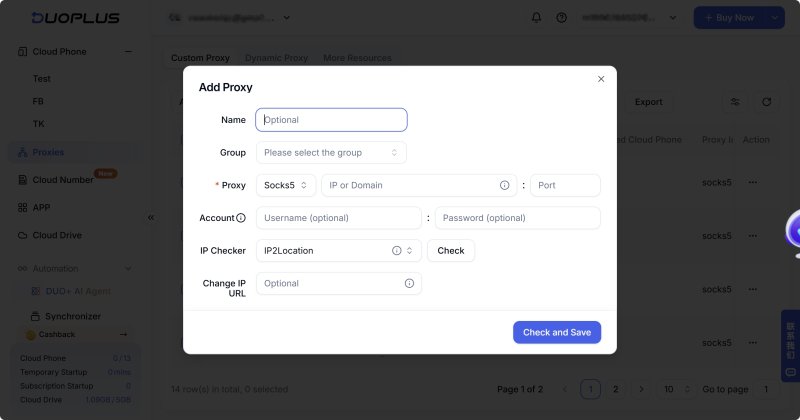
Task: Close the Add Proxy dialog
Action: [601, 79]
